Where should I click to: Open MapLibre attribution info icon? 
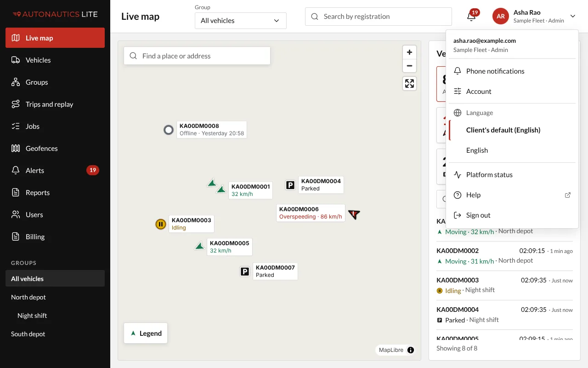point(411,350)
